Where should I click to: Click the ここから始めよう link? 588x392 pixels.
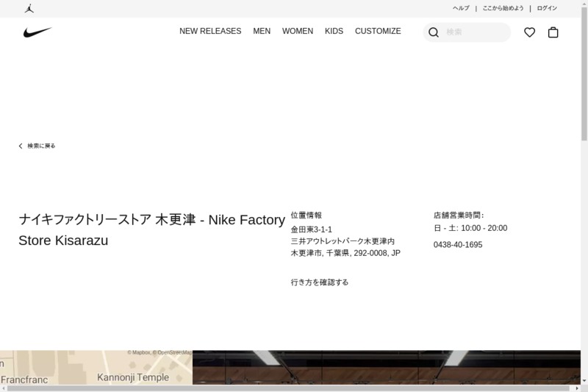click(x=503, y=8)
